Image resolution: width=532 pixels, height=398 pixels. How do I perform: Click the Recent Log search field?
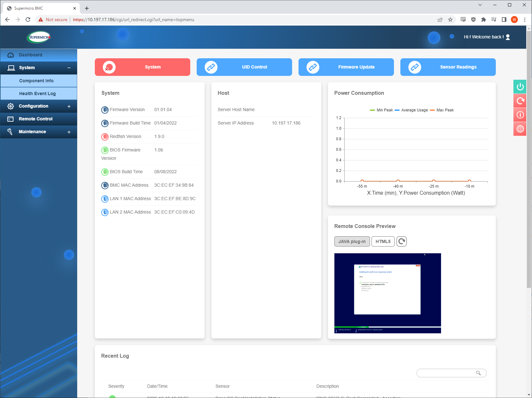click(x=445, y=373)
